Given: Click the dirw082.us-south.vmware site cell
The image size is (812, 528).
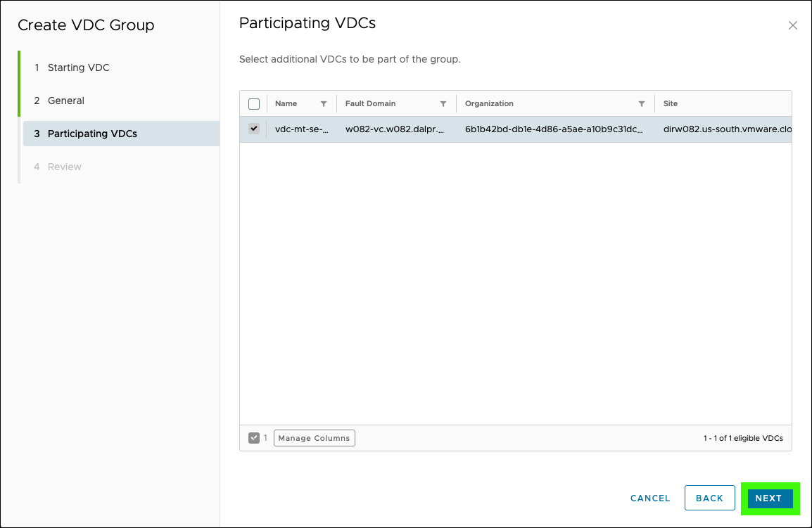Looking at the screenshot, I should [727, 129].
